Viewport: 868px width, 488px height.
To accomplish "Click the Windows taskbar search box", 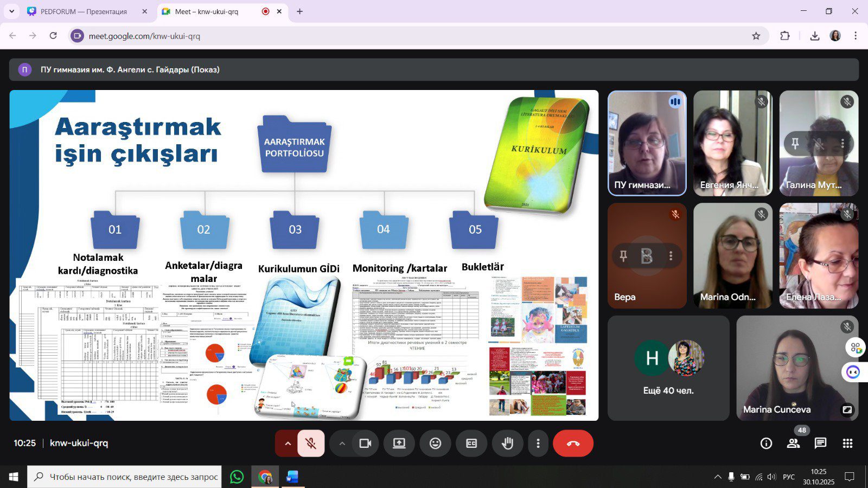I will 125,477.
